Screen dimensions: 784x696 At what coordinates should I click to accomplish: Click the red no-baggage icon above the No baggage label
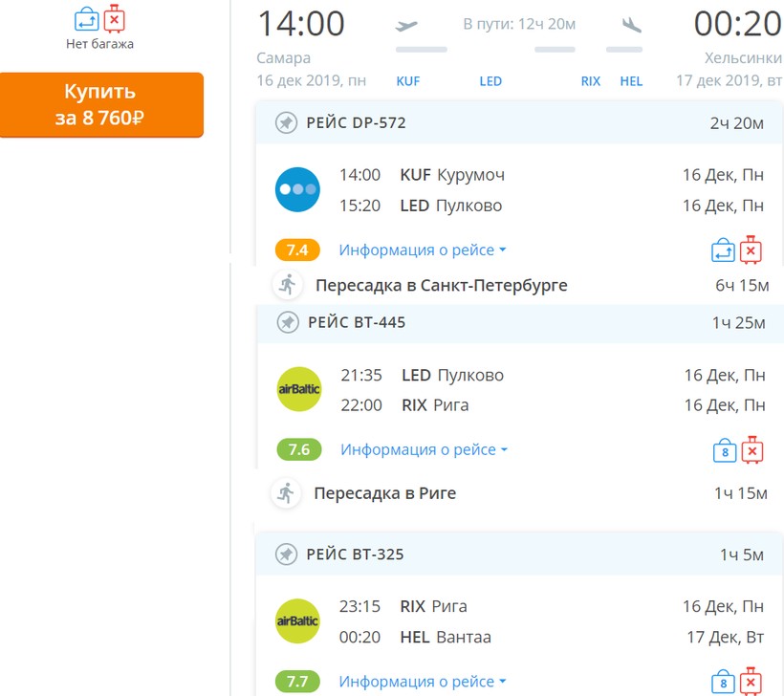(115, 18)
